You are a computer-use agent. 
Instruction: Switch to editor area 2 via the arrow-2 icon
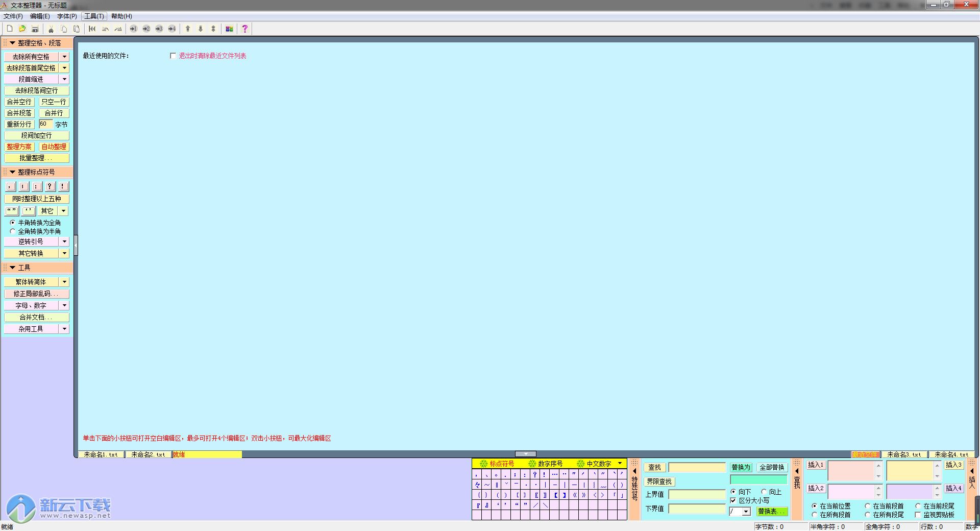point(146,29)
